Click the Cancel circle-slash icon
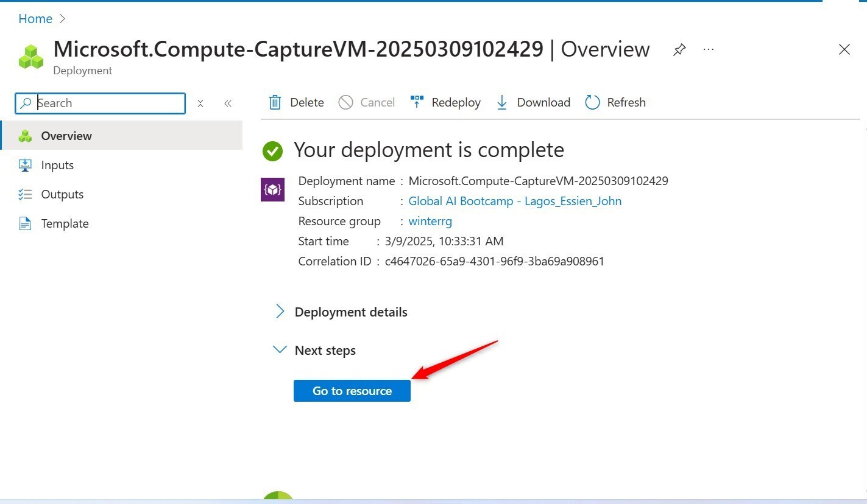 pos(345,102)
